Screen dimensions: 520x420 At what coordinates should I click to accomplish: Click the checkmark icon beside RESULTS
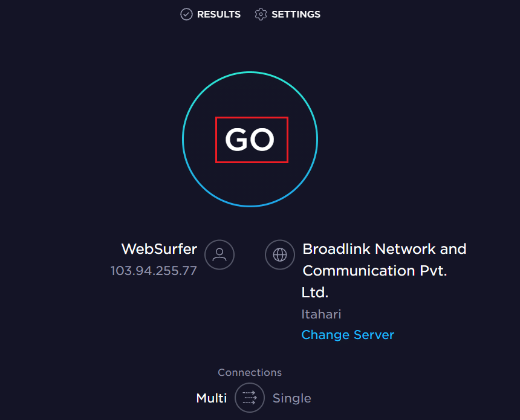point(186,14)
